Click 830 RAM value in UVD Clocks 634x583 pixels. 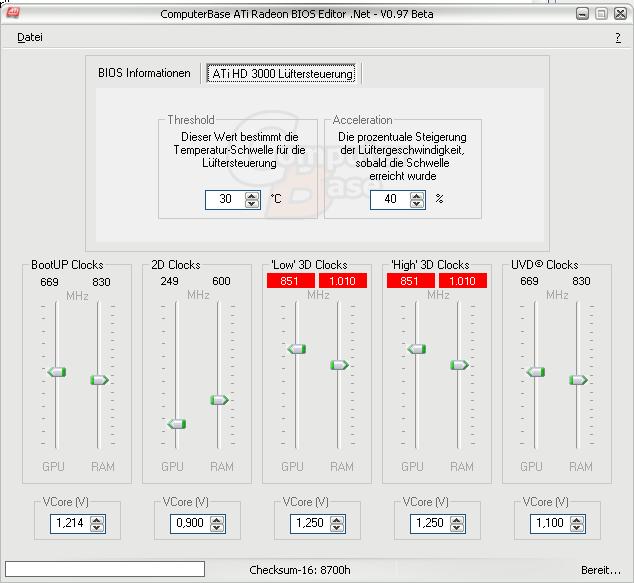point(581,281)
